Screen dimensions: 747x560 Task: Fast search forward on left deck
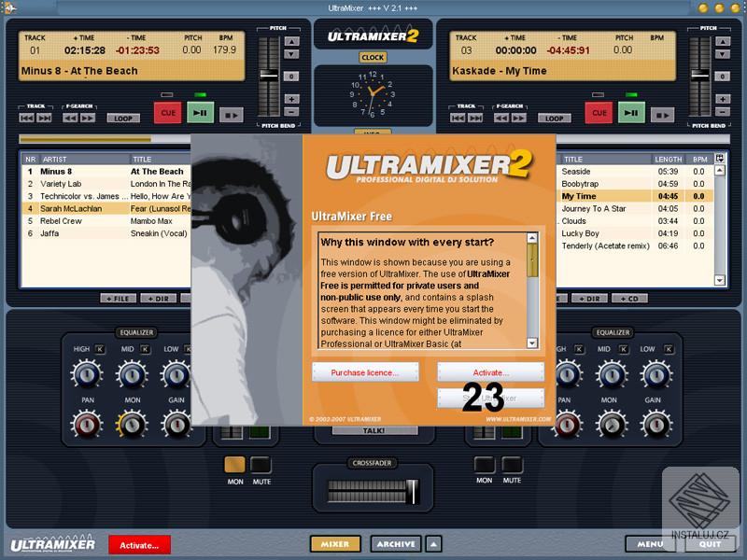tap(88, 118)
